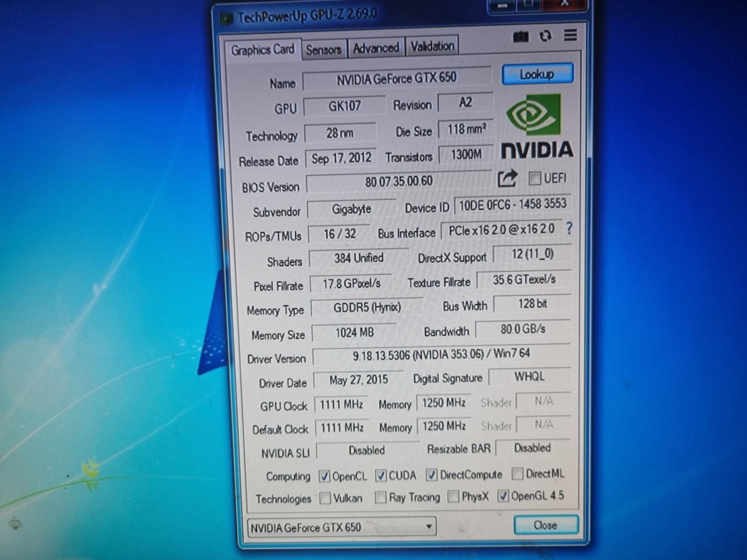Open the Advanced tab
Viewport: 747px width, 560px height.
click(376, 48)
